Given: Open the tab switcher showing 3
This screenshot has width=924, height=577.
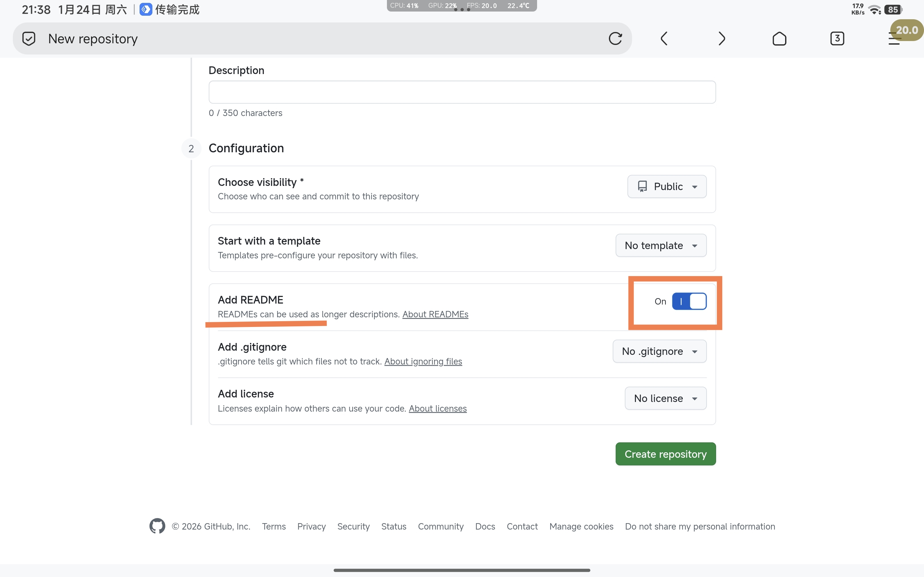Looking at the screenshot, I should tap(836, 38).
